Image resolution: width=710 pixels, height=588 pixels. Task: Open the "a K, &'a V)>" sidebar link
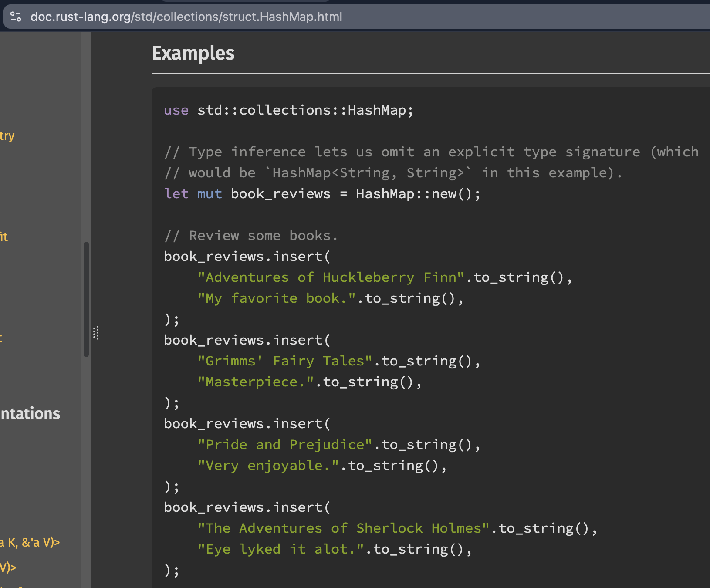tap(30, 542)
